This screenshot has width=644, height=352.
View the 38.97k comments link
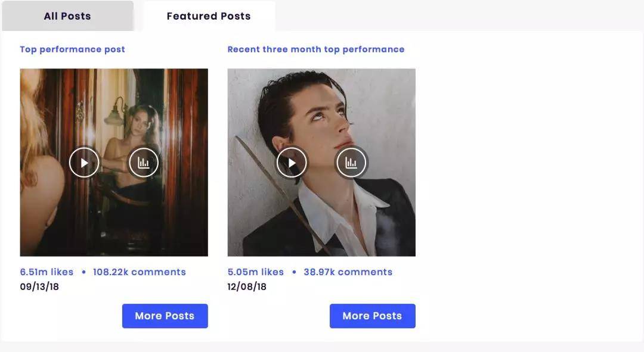348,272
